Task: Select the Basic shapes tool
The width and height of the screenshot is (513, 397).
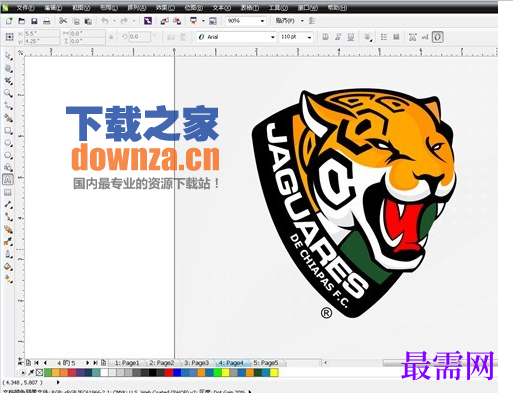Action: (x=8, y=167)
